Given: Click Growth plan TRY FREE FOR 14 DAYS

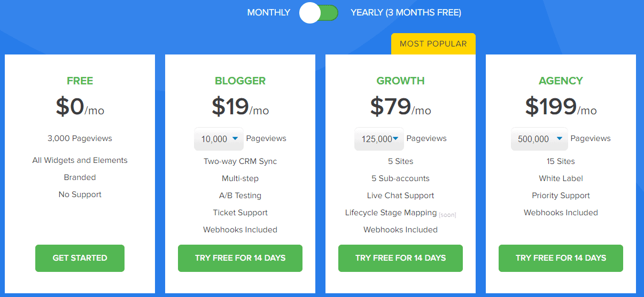Looking at the screenshot, I should click(400, 258).
